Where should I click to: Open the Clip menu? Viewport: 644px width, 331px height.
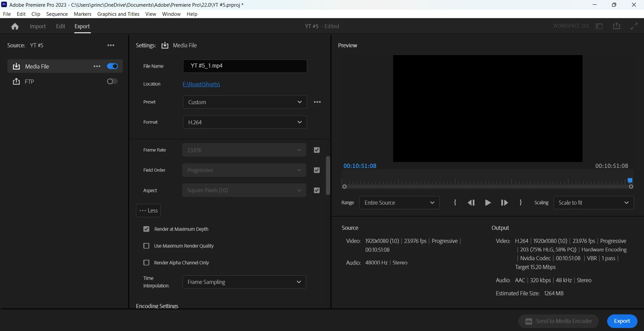coord(36,14)
